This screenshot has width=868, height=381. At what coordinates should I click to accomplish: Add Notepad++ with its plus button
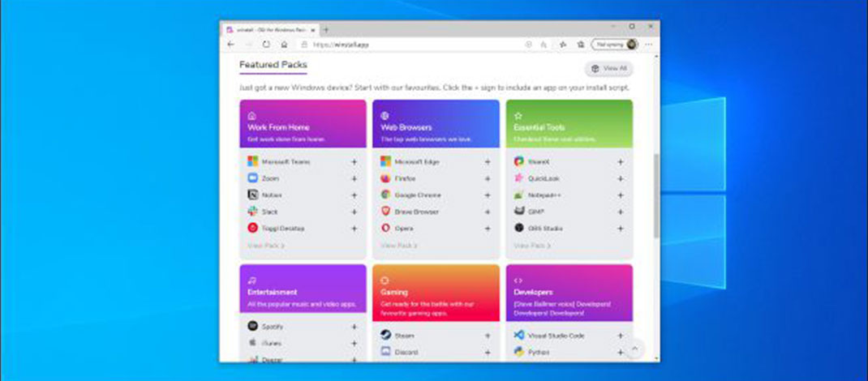[x=621, y=195]
